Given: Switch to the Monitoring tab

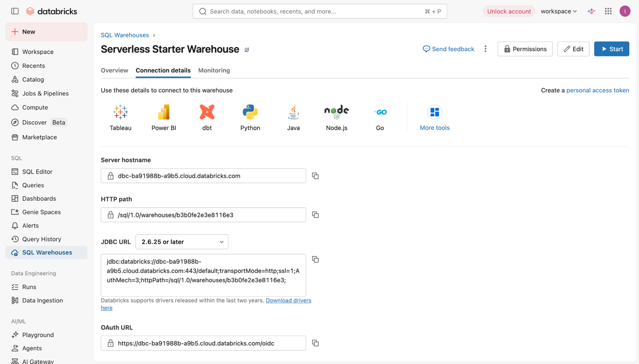Looking at the screenshot, I should 214,70.
